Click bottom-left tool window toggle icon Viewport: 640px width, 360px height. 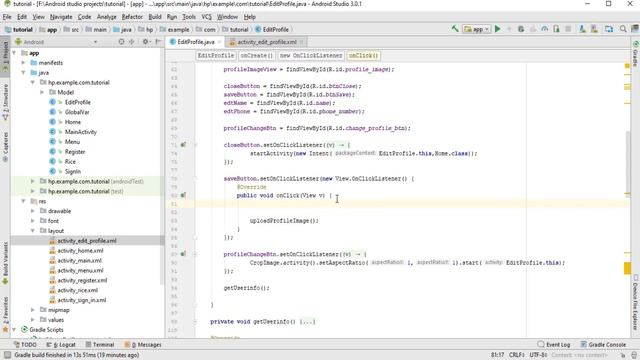click(7, 355)
